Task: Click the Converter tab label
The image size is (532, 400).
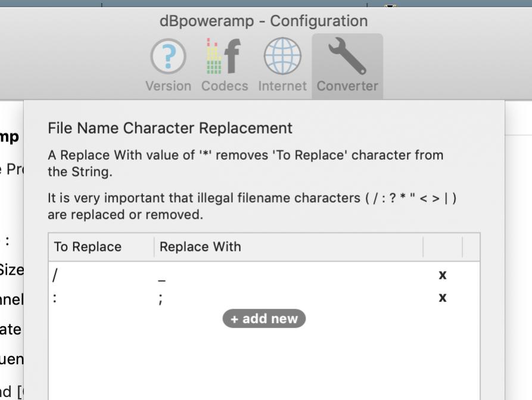Action: [x=347, y=86]
